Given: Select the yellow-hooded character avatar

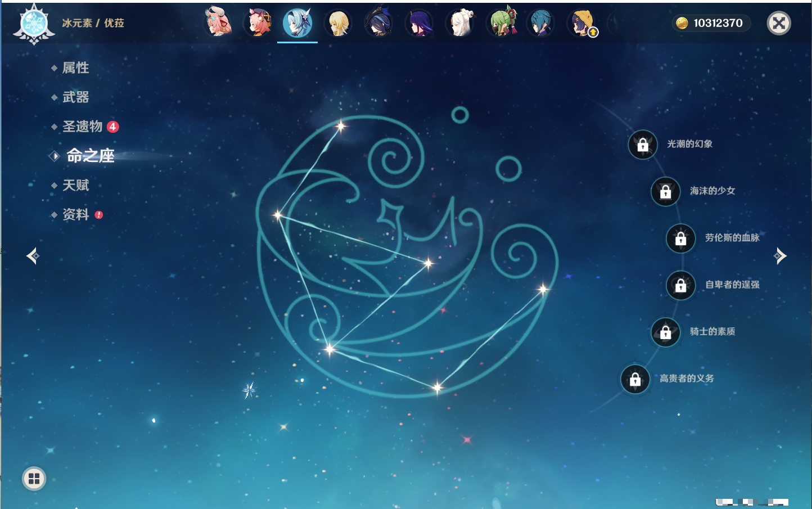Looking at the screenshot, I should [582, 24].
